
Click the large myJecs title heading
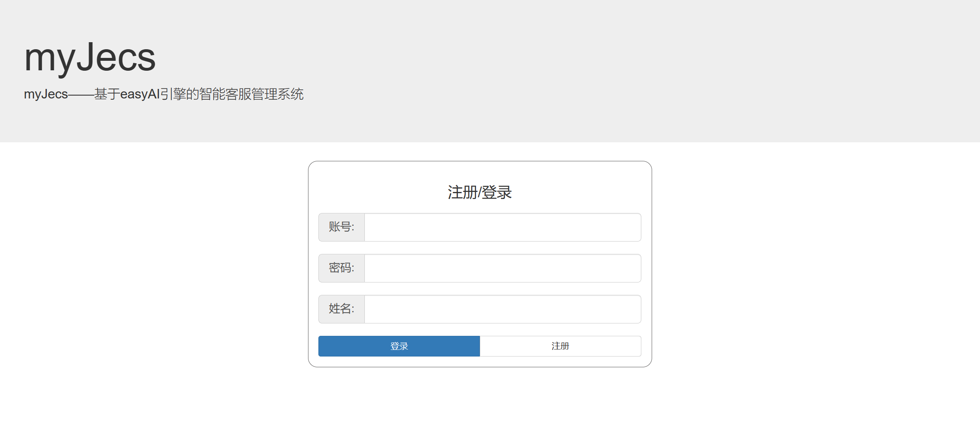click(x=90, y=58)
